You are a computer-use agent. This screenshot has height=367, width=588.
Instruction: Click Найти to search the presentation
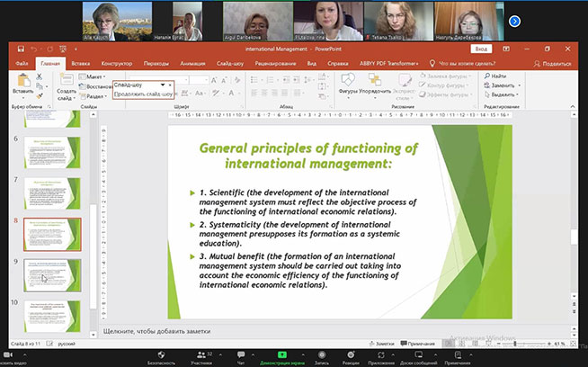tap(495, 76)
